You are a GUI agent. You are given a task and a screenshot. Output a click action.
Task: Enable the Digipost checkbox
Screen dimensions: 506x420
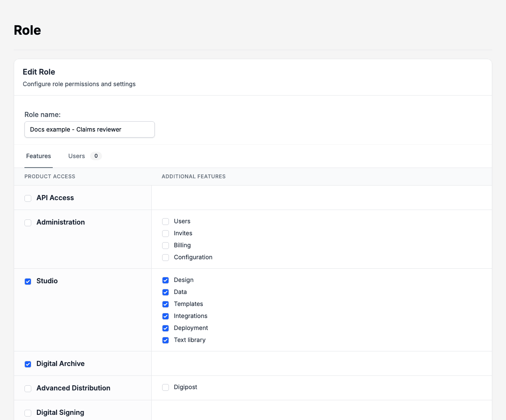pos(165,387)
